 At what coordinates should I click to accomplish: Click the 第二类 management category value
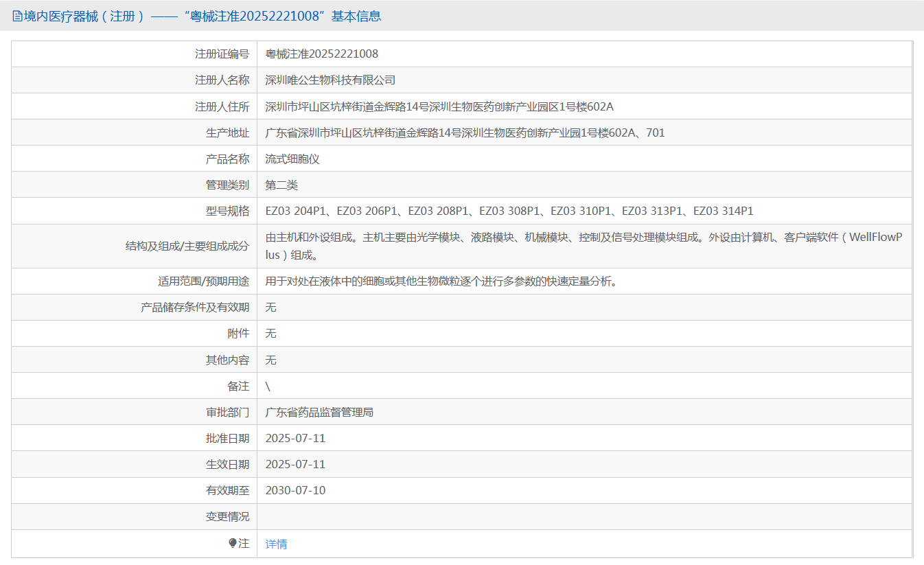pyautogui.click(x=281, y=185)
